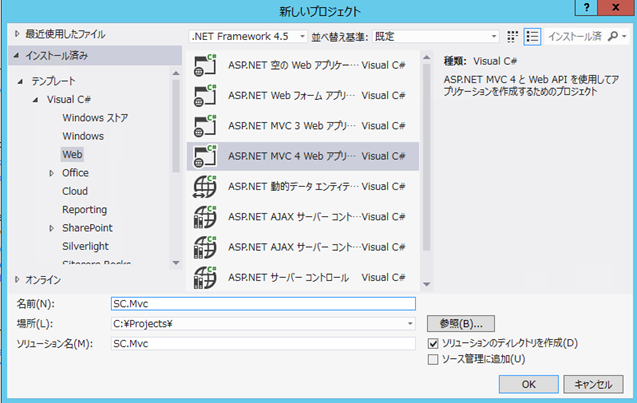This screenshot has height=403, width=637.
Task: Open the .NET Framework 4.5 version dropdown
Action: 247,36
